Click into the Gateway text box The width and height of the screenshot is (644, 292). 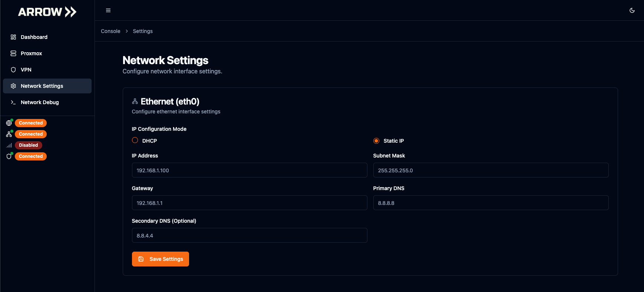(x=249, y=203)
